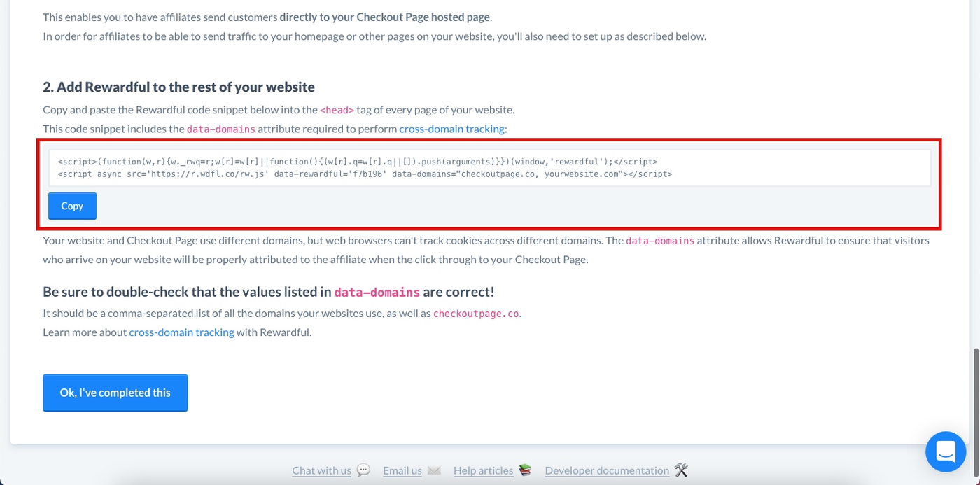This screenshot has width=980, height=485.
Task: Click the speech bubble emoji beside Chat with us
Action: click(x=363, y=470)
